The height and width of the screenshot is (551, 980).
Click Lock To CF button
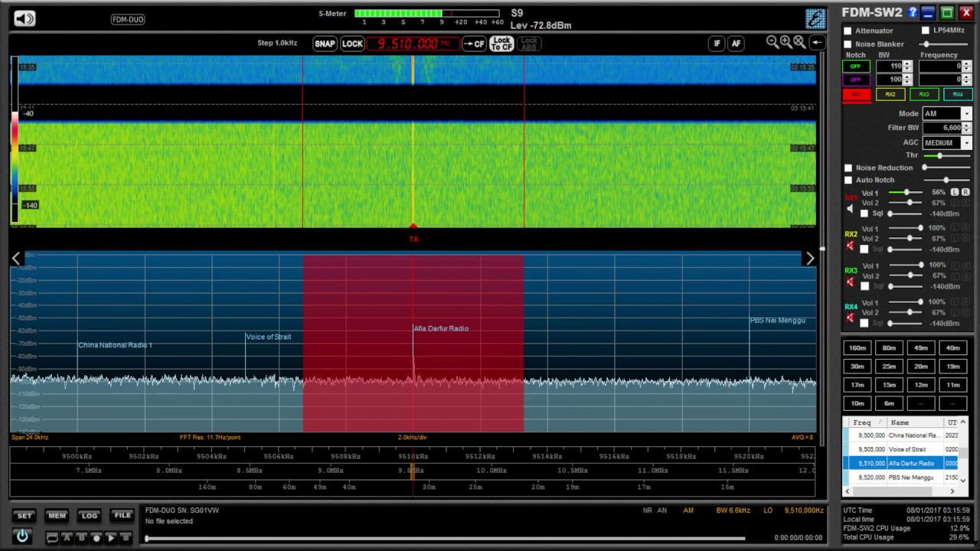click(501, 44)
